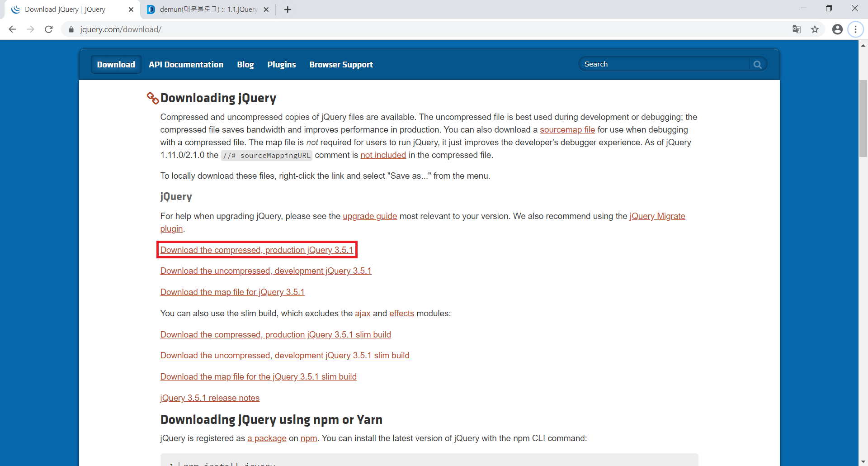Click the site lock icon in address bar

[x=71, y=29]
